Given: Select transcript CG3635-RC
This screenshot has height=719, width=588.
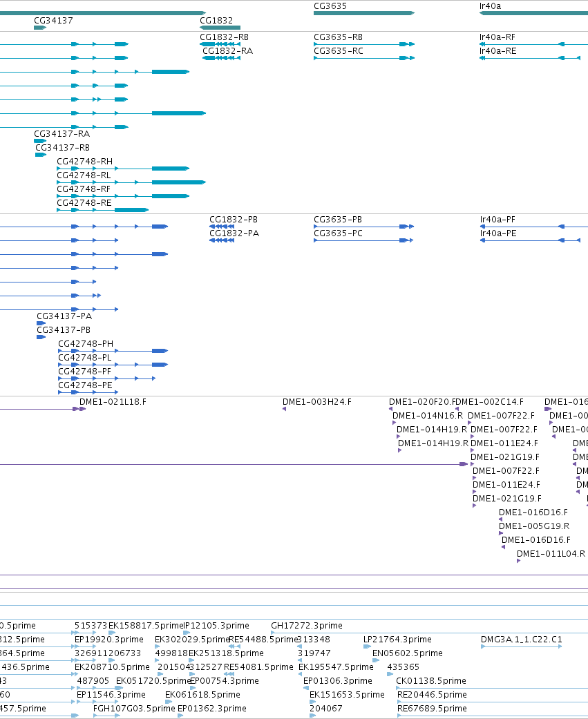Looking at the screenshot, I should click(339, 51).
